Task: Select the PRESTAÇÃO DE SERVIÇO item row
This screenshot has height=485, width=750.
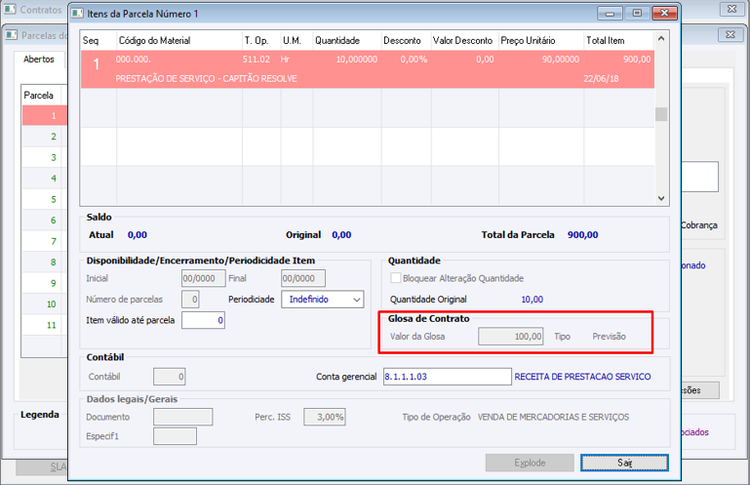Action: [367, 69]
